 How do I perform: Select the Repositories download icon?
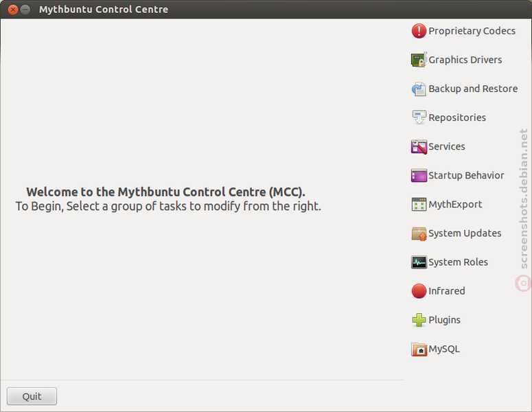click(x=419, y=117)
